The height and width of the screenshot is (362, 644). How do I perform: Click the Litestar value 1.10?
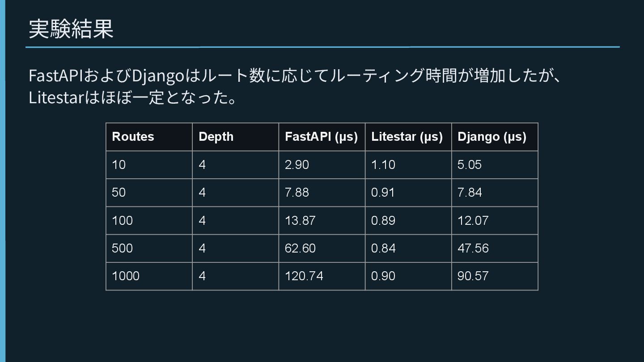383,165
